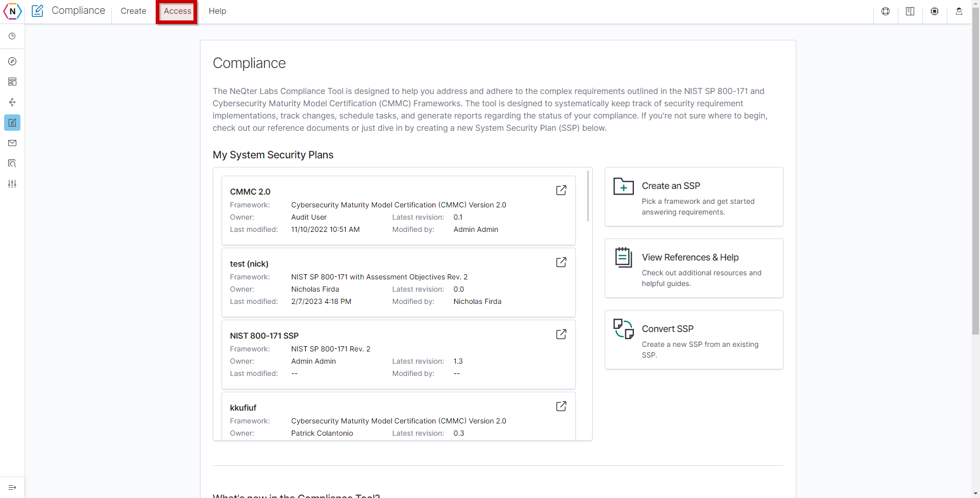Image resolution: width=980 pixels, height=498 pixels.
Task: Open the Help menu
Action: pos(217,11)
